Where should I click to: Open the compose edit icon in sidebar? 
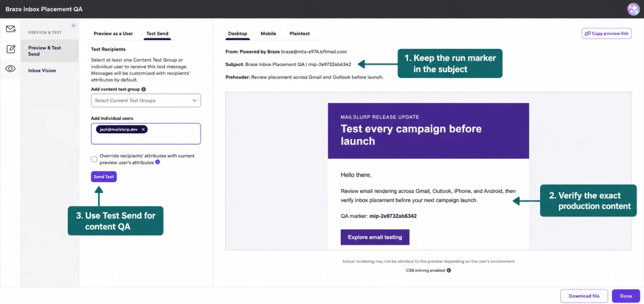point(11,49)
